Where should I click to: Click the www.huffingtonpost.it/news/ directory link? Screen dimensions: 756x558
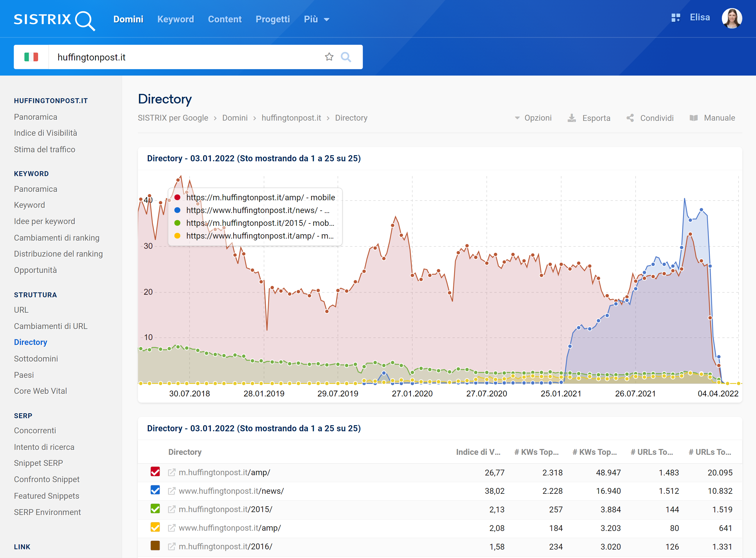231,491
